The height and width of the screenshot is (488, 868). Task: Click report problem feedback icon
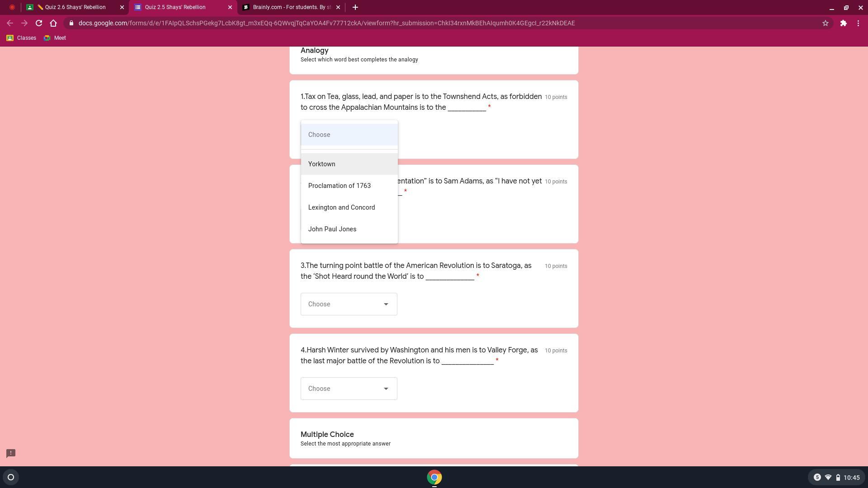coord(11,453)
